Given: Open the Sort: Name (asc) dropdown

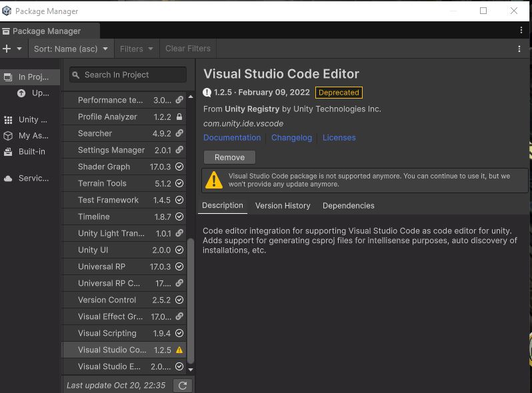Looking at the screenshot, I should 71,49.
